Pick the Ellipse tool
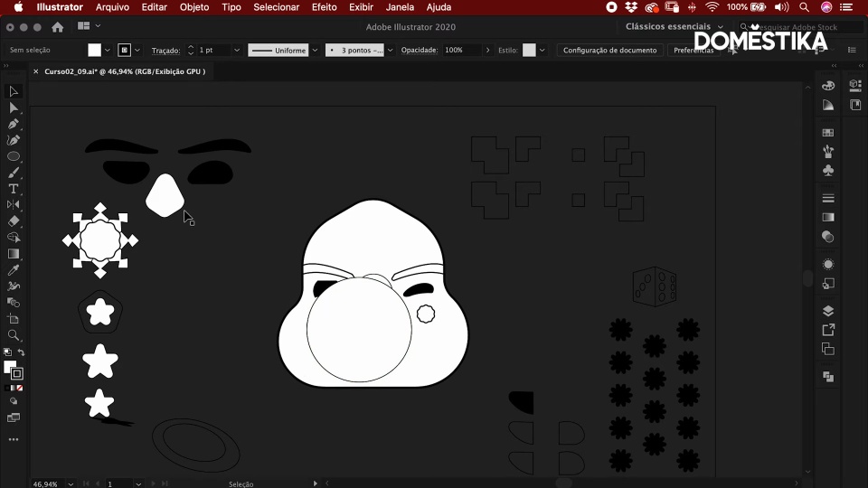This screenshot has height=488, width=868. pos(14,156)
